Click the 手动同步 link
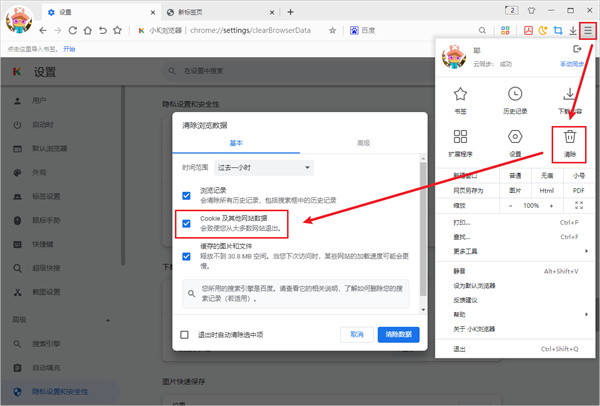Viewport: 600px width, 406px height. click(572, 64)
